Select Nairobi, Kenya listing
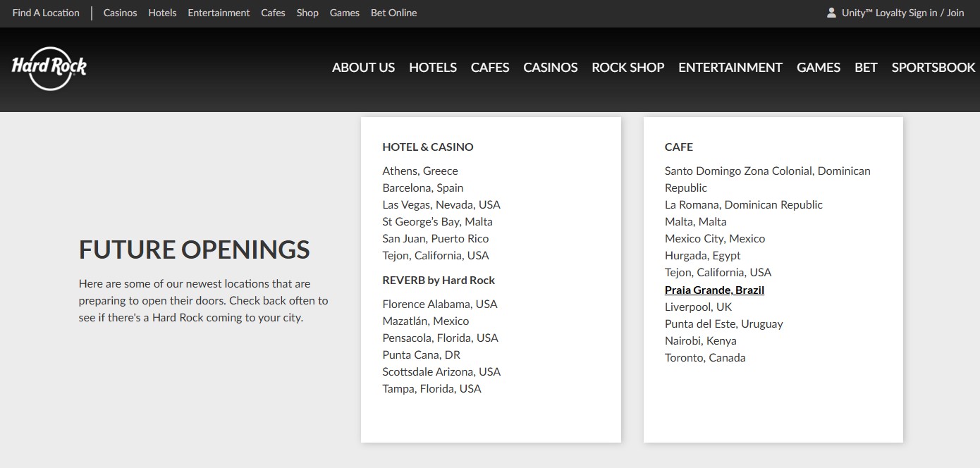 (x=701, y=340)
